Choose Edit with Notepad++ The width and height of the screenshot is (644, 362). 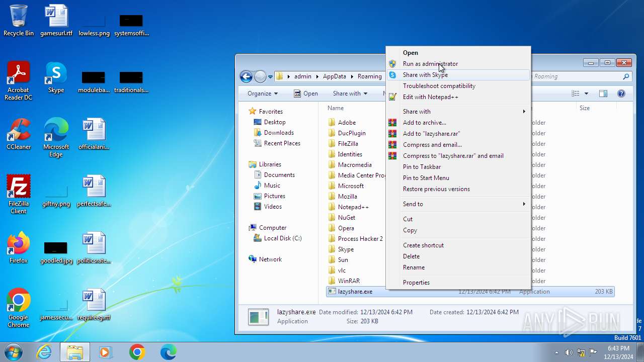click(x=458, y=97)
